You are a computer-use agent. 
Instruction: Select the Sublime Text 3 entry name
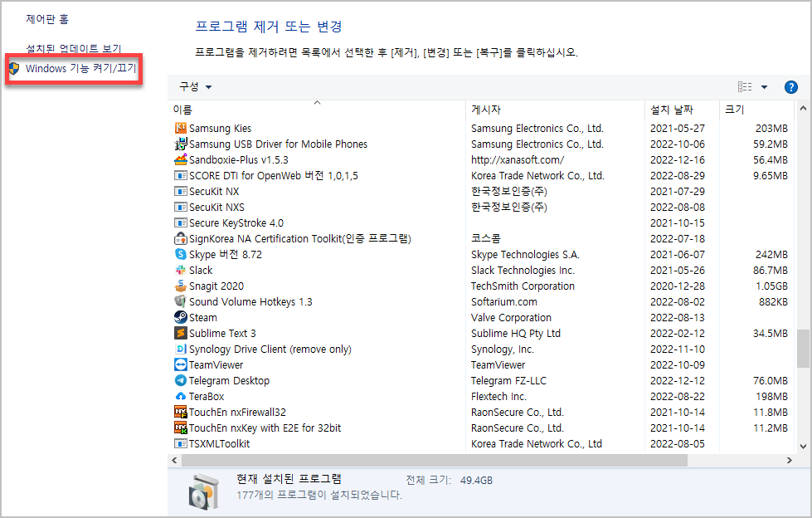tap(222, 333)
